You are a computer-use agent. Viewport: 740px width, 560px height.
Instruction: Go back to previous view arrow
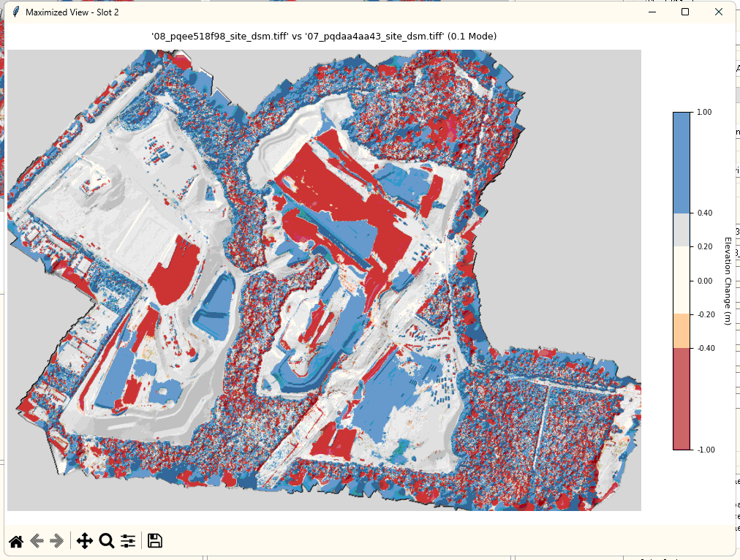37,541
